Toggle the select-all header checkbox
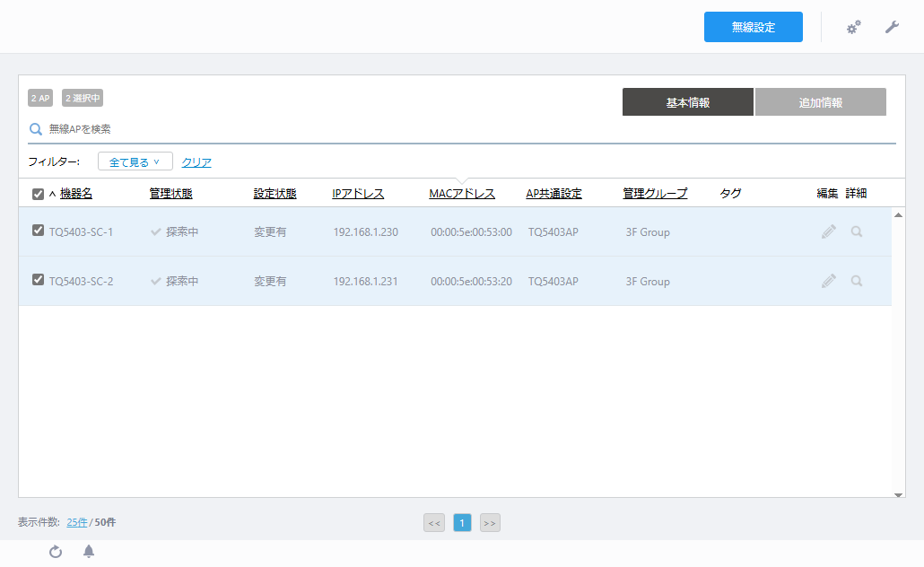Image resolution: width=924 pixels, height=567 pixels. coord(38,194)
